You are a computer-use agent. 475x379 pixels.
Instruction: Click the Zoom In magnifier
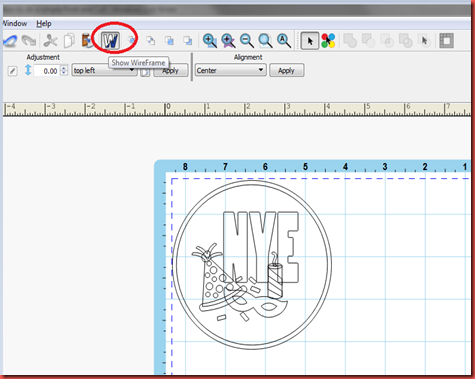pos(210,41)
